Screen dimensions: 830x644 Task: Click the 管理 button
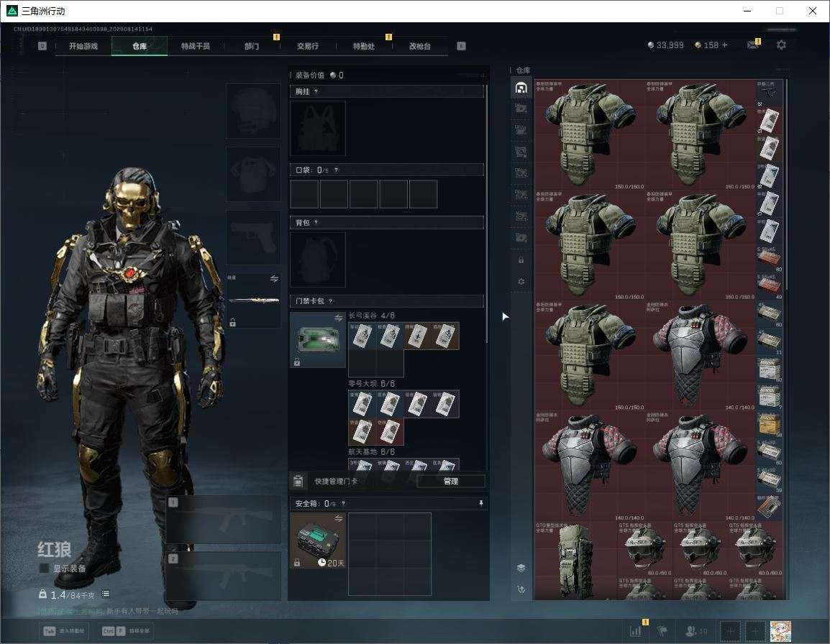[451, 481]
